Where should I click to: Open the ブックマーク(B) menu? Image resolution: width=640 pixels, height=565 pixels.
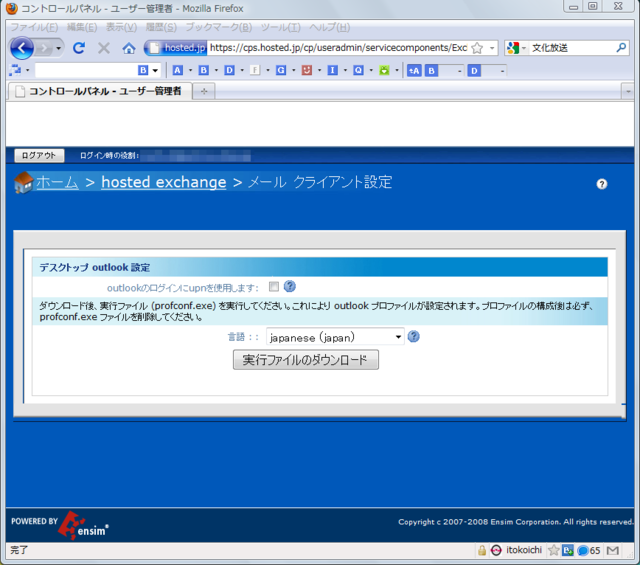click(219, 27)
